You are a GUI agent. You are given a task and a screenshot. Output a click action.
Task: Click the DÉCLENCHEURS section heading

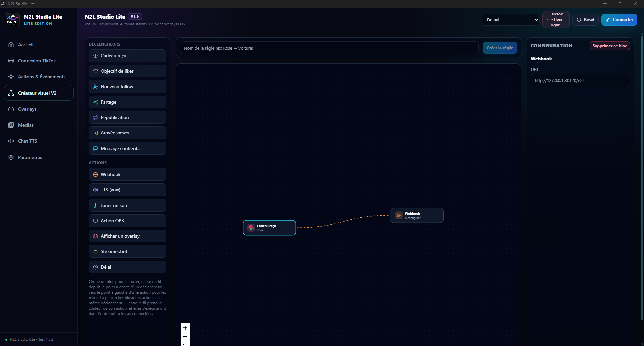104,44
